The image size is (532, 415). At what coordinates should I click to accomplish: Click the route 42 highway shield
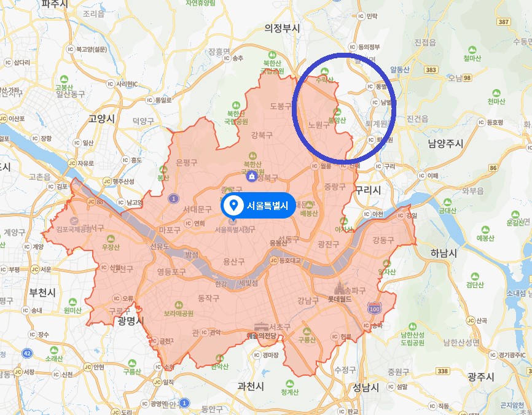[x=28, y=353]
